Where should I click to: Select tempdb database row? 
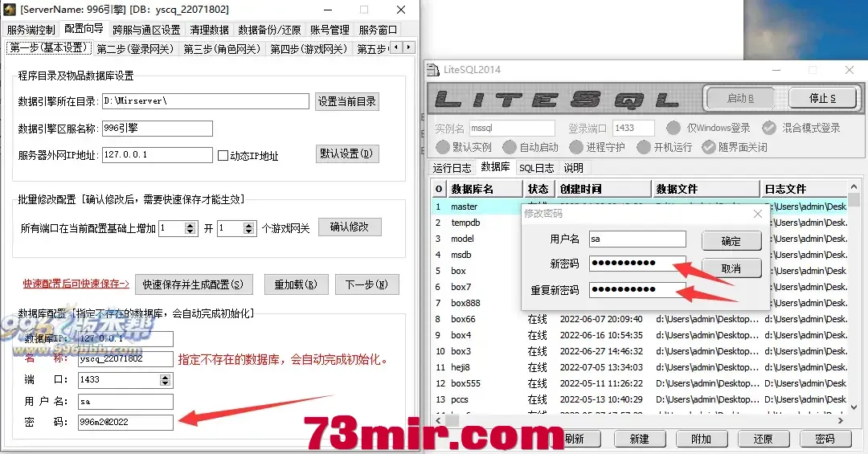[x=640, y=223]
